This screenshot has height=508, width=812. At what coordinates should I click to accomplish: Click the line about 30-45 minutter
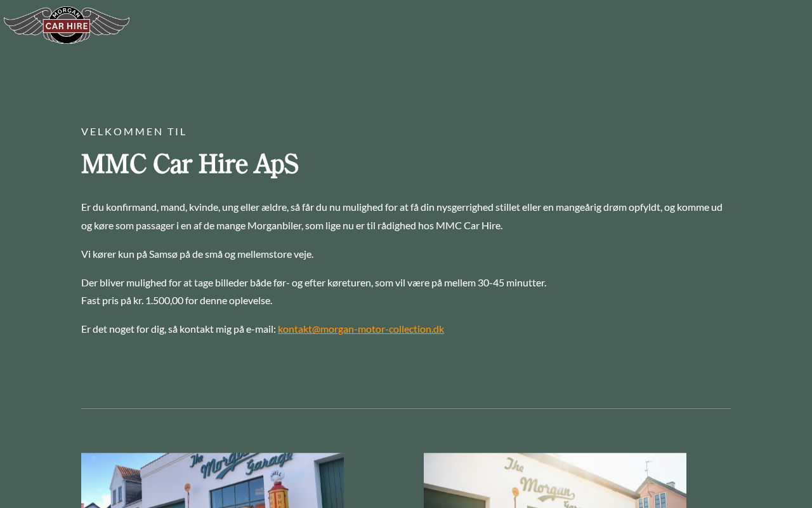pos(313,283)
